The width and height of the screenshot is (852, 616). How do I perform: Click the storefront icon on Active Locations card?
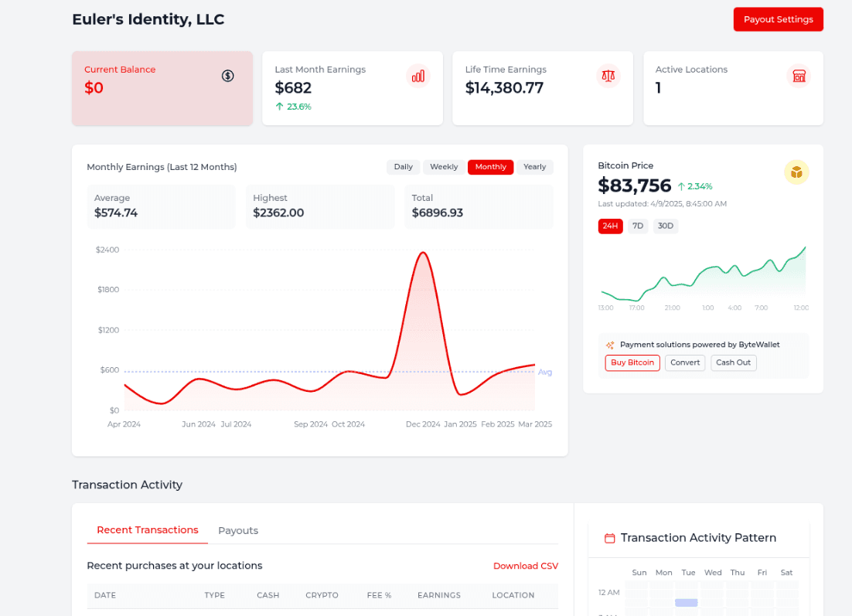[x=798, y=76]
